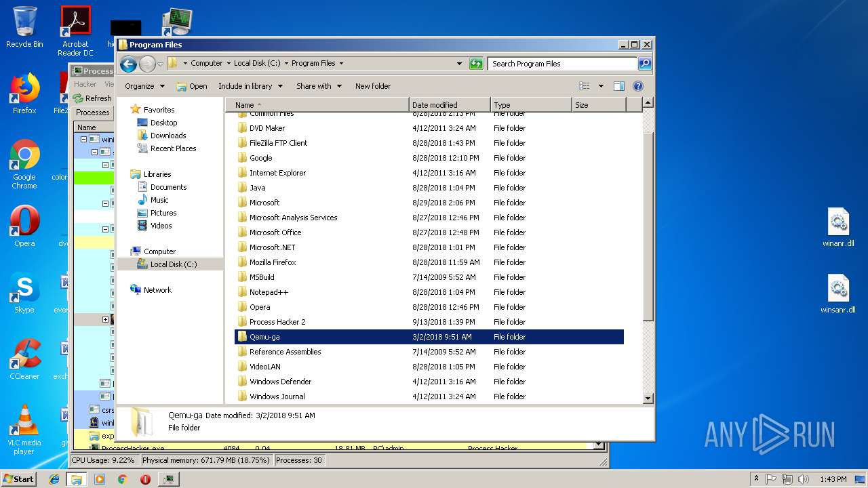Expand the Program Files breadcrumb arrow

341,63
